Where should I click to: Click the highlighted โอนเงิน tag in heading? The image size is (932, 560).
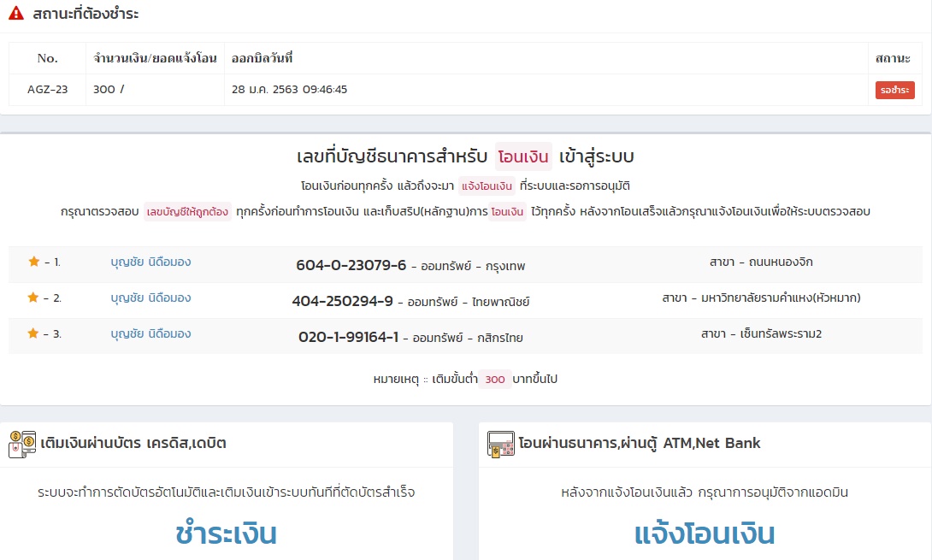click(x=523, y=157)
